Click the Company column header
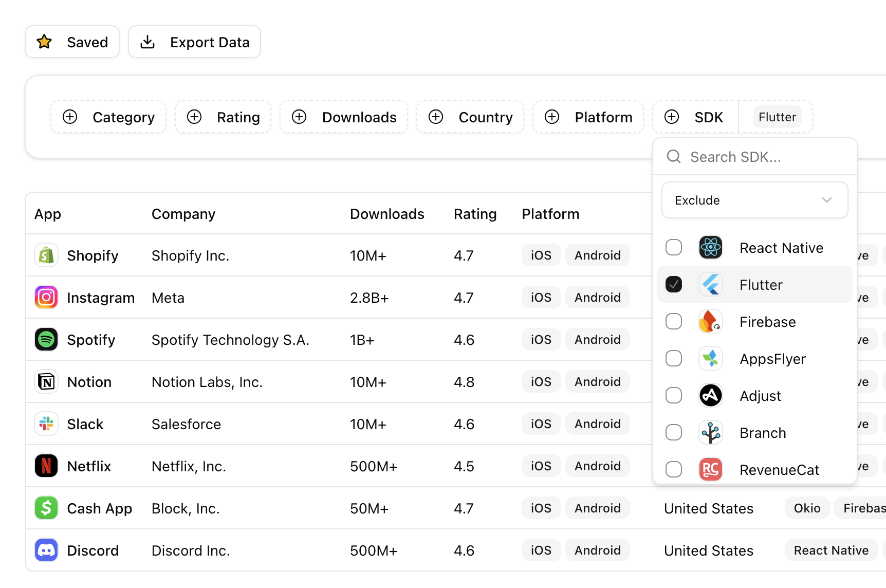The height and width of the screenshot is (588, 886). 183,214
